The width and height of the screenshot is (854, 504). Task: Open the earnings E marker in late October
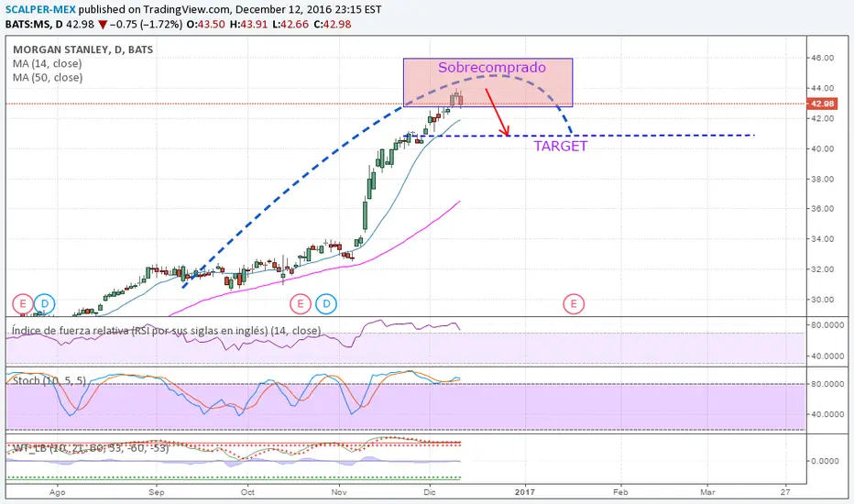[x=301, y=303]
